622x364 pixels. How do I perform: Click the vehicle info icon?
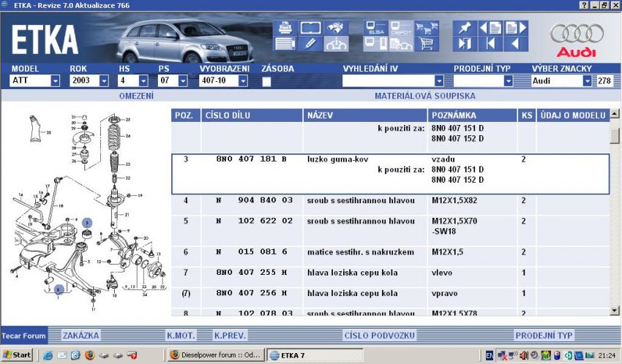[x=336, y=44]
